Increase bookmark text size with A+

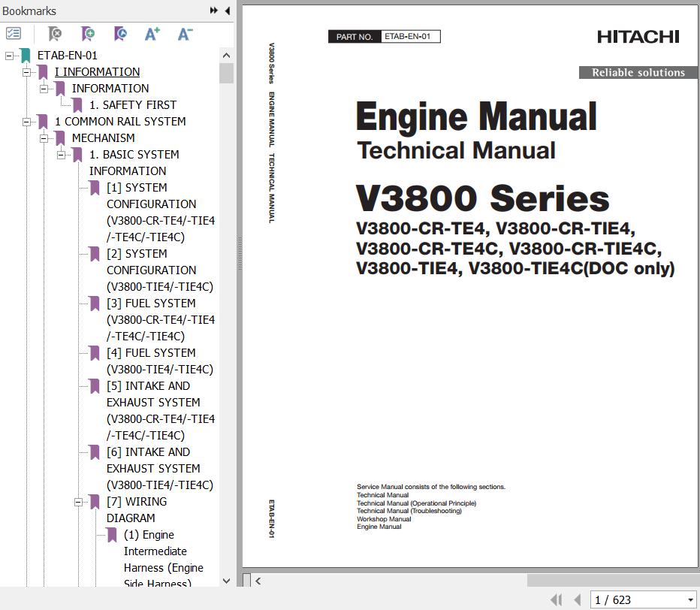(152, 34)
